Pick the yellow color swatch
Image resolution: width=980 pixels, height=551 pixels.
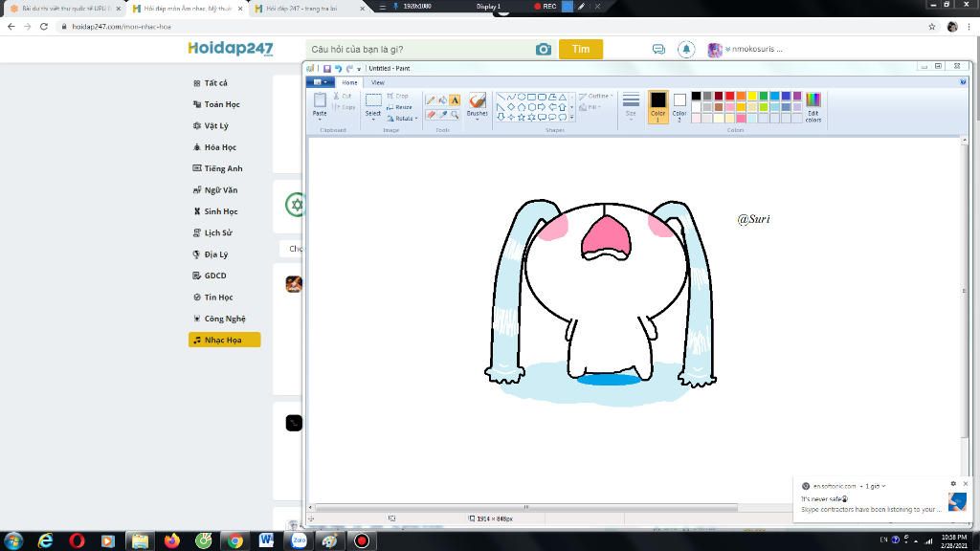(x=752, y=96)
